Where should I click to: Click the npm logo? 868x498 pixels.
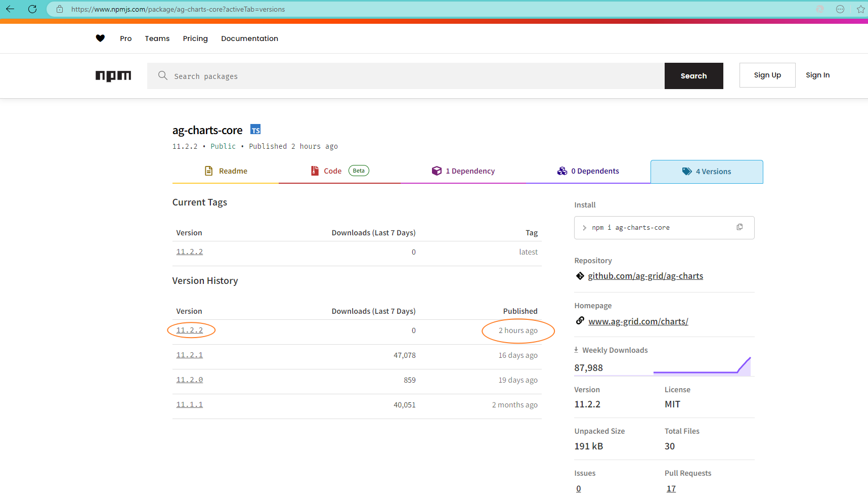point(113,76)
